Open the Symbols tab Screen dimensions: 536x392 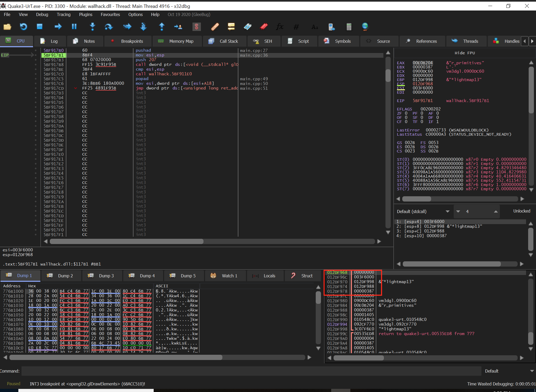tap(339, 41)
